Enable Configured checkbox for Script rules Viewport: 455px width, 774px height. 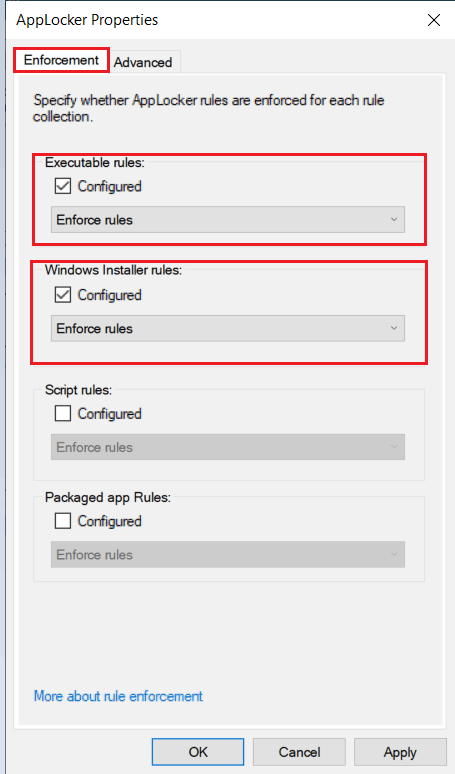pyautogui.click(x=63, y=413)
